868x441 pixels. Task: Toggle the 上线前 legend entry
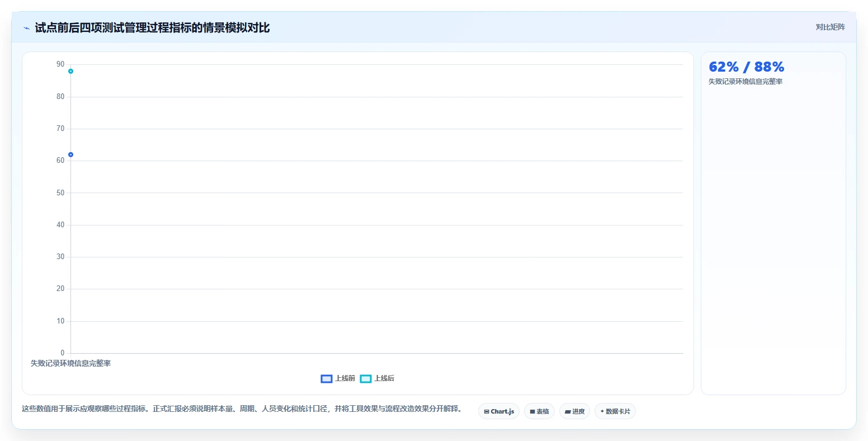pyautogui.click(x=338, y=378)
